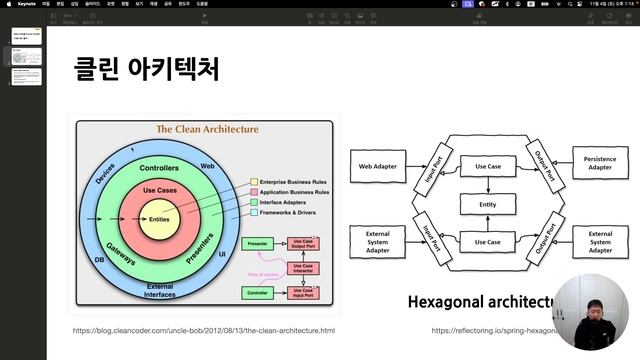Open the Apple menu
This screenshot has height=360, width=640.
pyautogui.click(x=9, y=4)
